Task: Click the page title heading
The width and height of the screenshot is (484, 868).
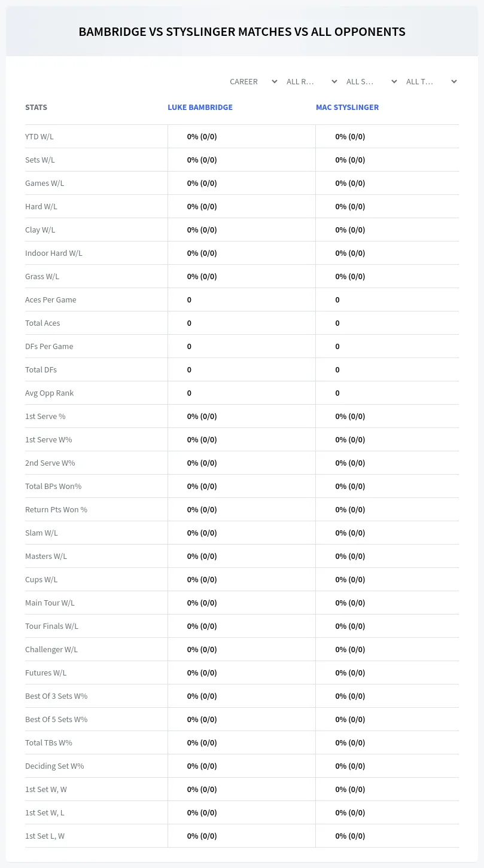Action: click(x=242, y=32)
